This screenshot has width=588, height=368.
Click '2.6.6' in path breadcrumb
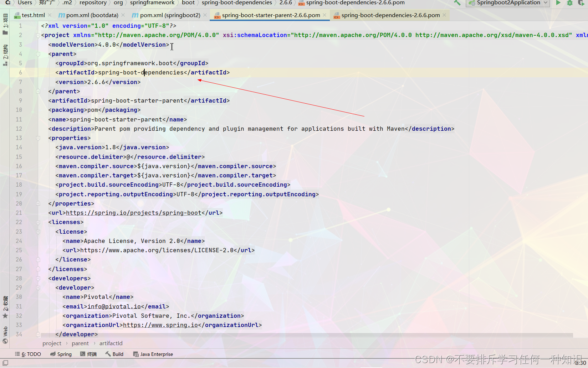coord(286,2)
